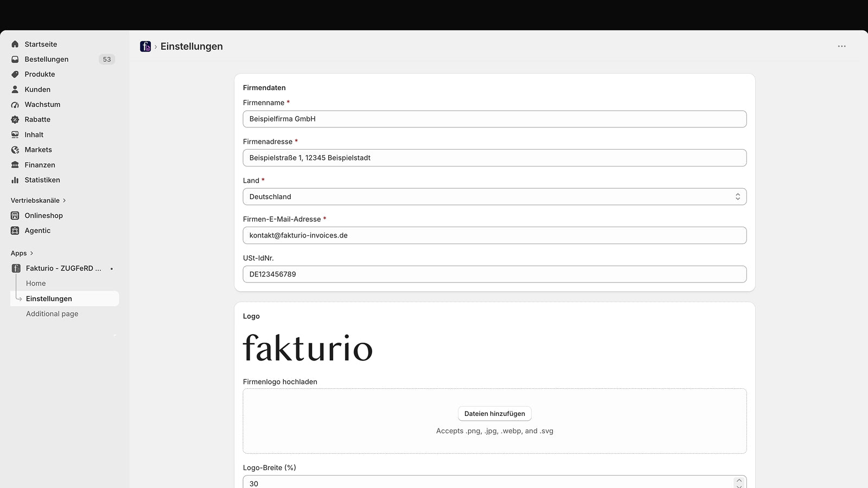
Task: Click the Rabatte discount badge icon
Action: 15,120
